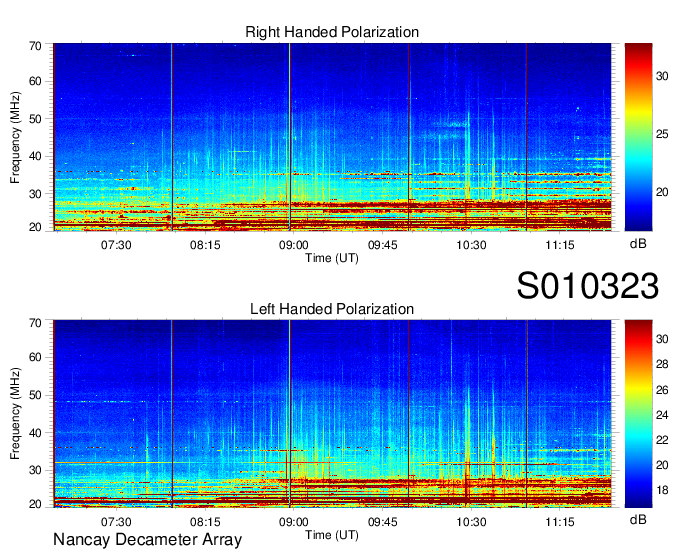
Task: Click the 11:15 time tick under Right Handed plot
Action: point(560,245)
